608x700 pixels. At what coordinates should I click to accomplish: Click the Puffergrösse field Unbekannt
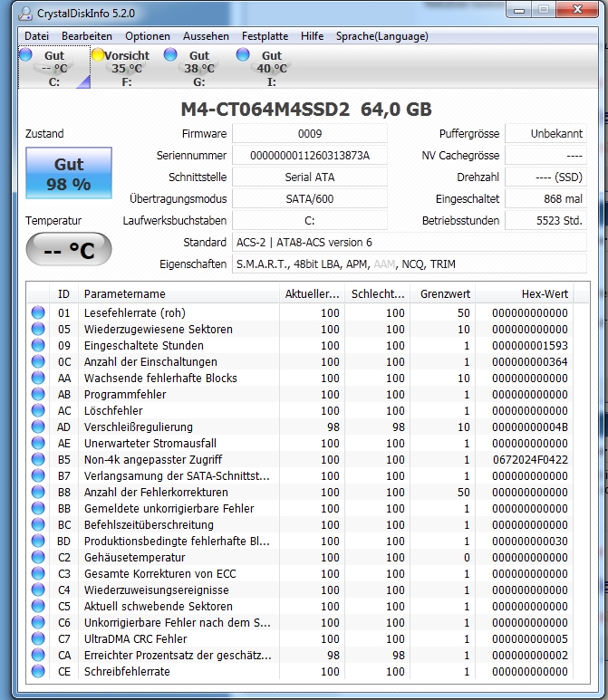click(x=545, y=134)
